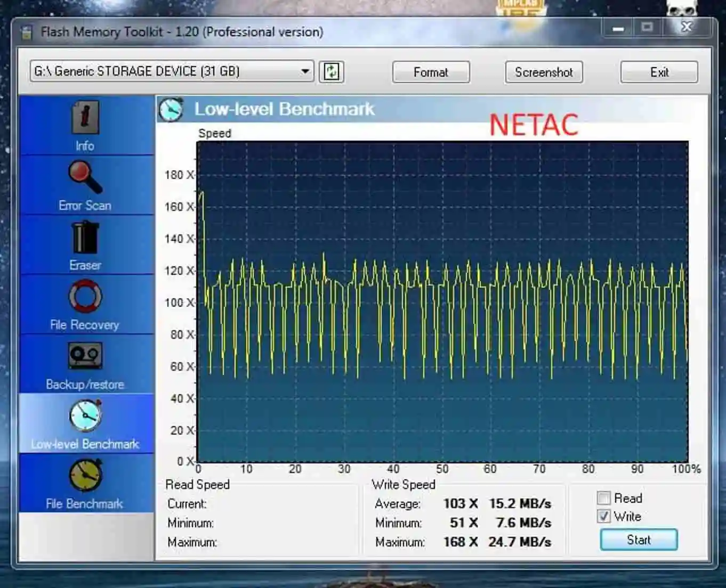Click the Format button
Screen dimensions: 726x588
[x=431, y=72]
